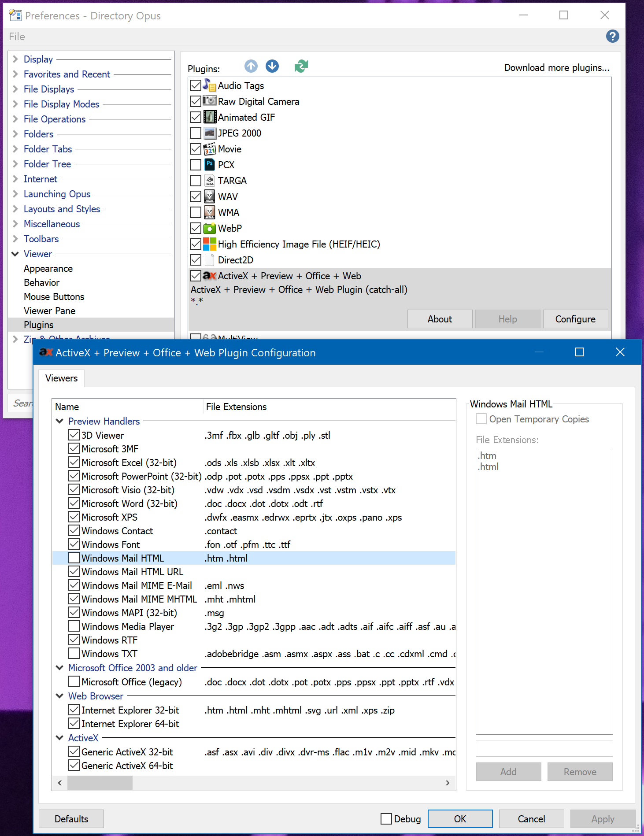Enable the JPEG 2000 plugin checkbox
The width and height of the screenshot is (644, 836).
click(x=196, y=133)
